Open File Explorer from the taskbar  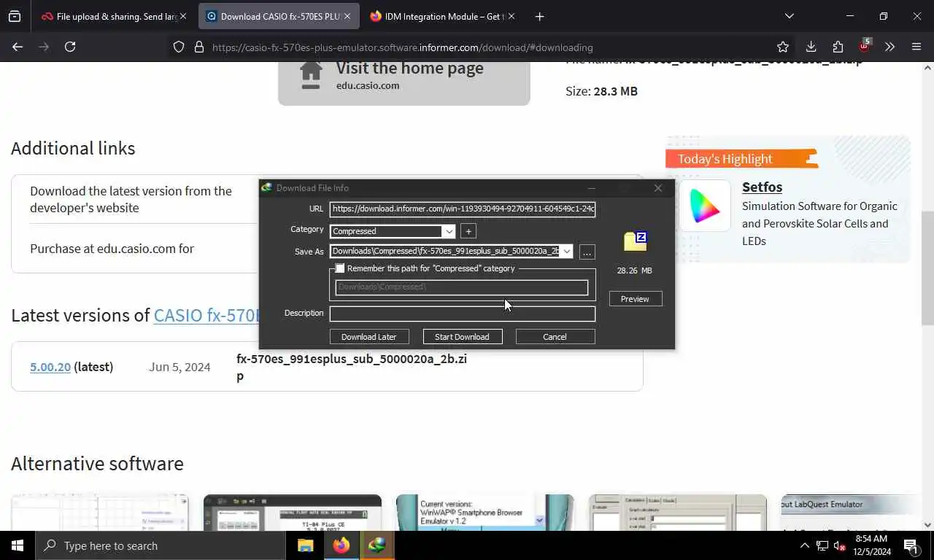coord(305,545)
